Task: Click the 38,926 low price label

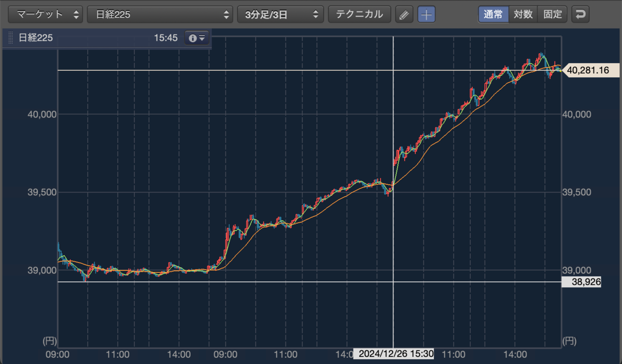Action: (582, 282)
